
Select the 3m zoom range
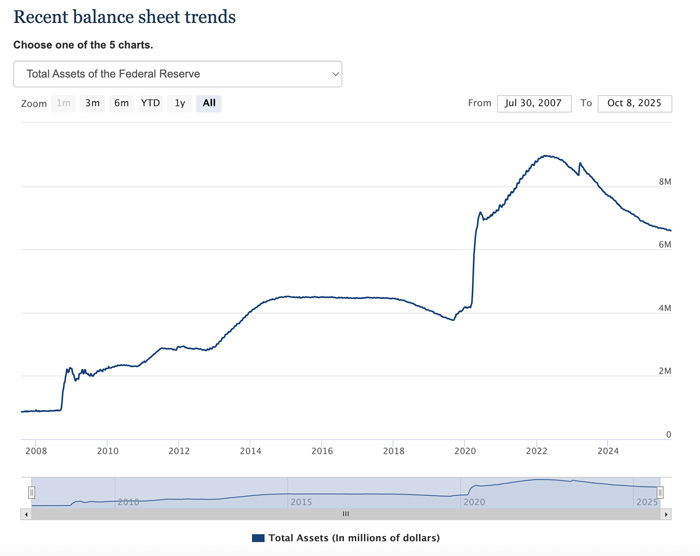[92, 103]
